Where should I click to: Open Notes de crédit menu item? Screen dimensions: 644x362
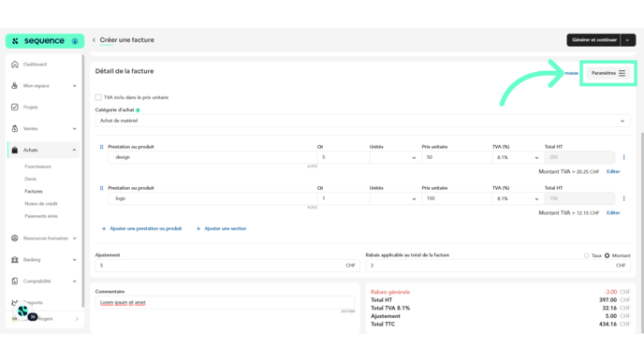click(41, 204)
